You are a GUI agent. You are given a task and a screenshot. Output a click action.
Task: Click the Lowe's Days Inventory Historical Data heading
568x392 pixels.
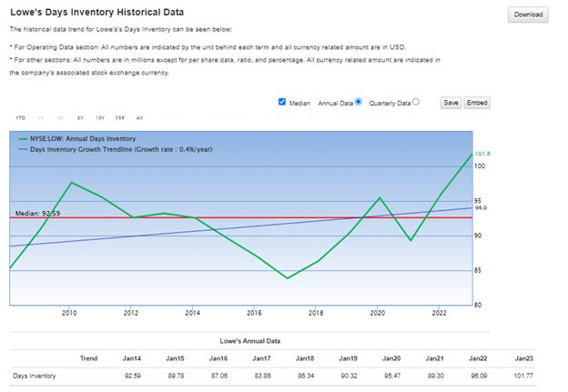coord(97,12)
